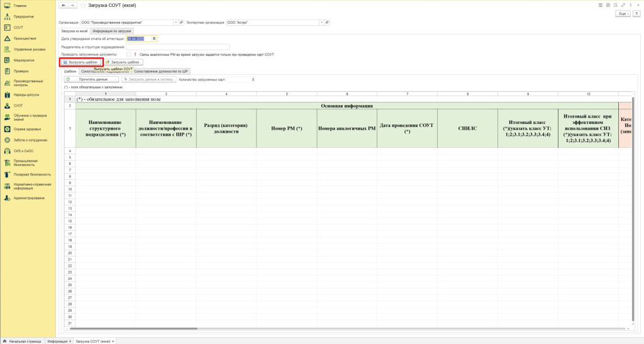Select Разряд (категория) должности header
Viewport: 644px width, 344px height.
(226, 128)
